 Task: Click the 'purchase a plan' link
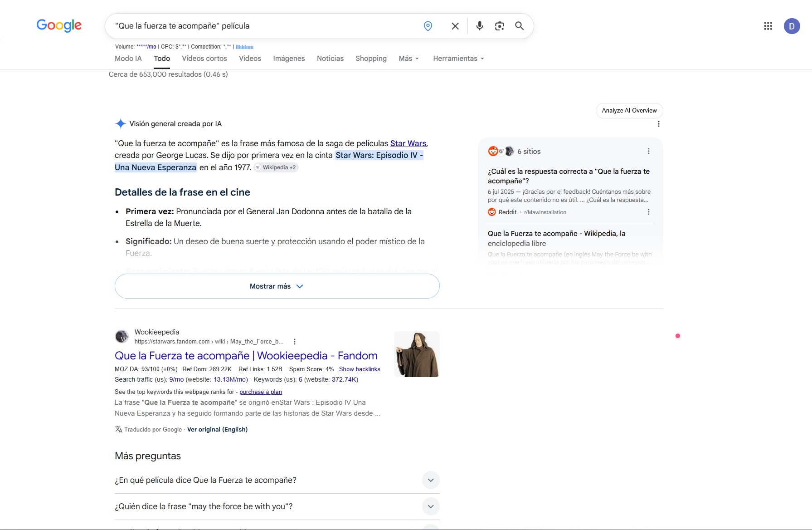point(261,392)
